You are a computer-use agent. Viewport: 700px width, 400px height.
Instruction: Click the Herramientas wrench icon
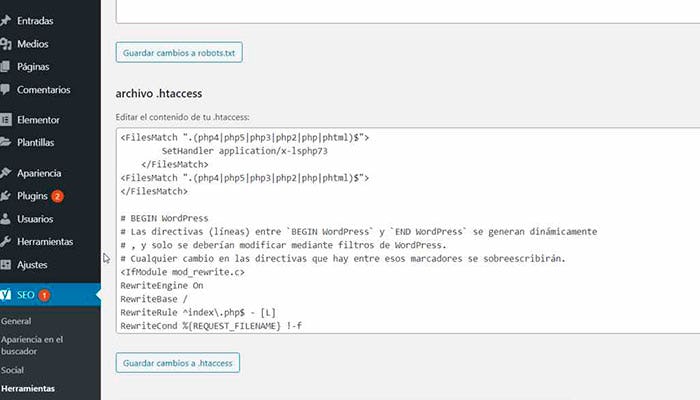[x=6, y=242]
